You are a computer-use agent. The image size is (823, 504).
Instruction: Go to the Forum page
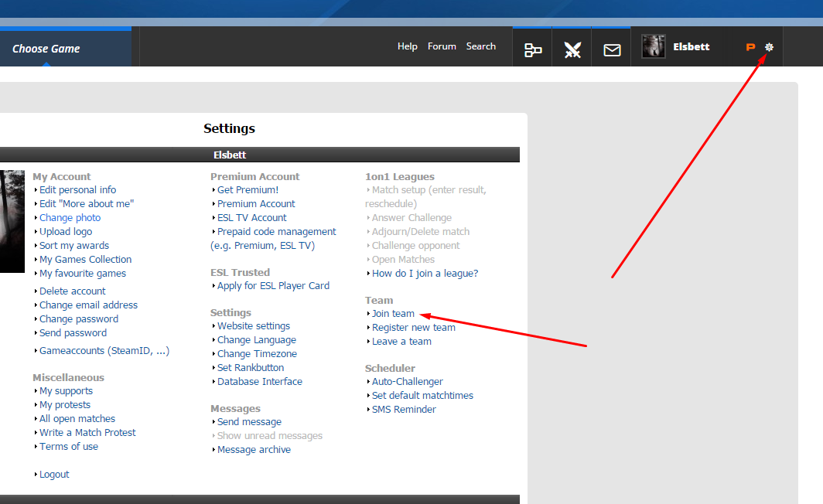(442, 46)
